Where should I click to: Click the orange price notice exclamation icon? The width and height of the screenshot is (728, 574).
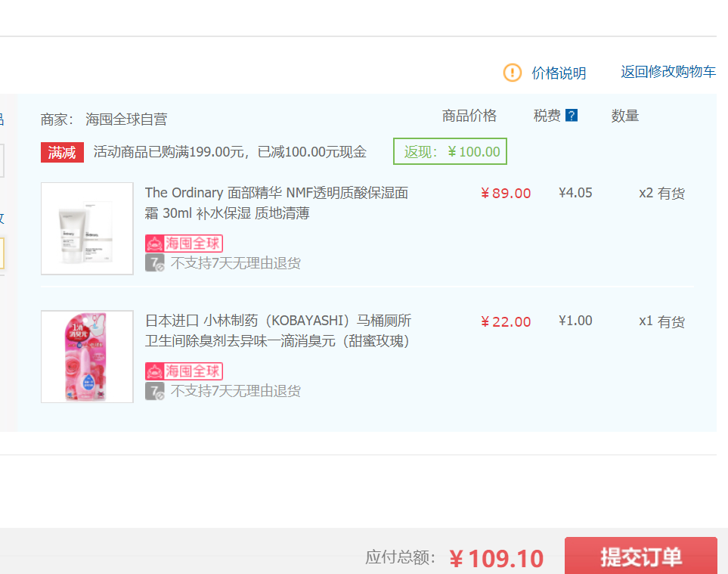pos(513,73)
